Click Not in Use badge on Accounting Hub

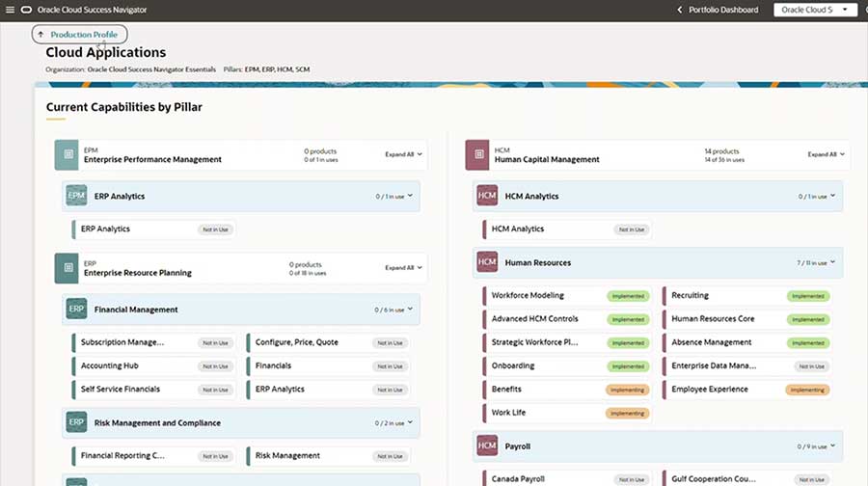215,366
